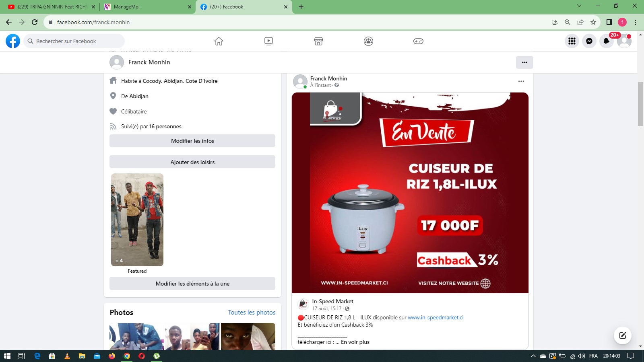
Task: Expand the post options three-dot menu
Action: (x=521, y=81)
